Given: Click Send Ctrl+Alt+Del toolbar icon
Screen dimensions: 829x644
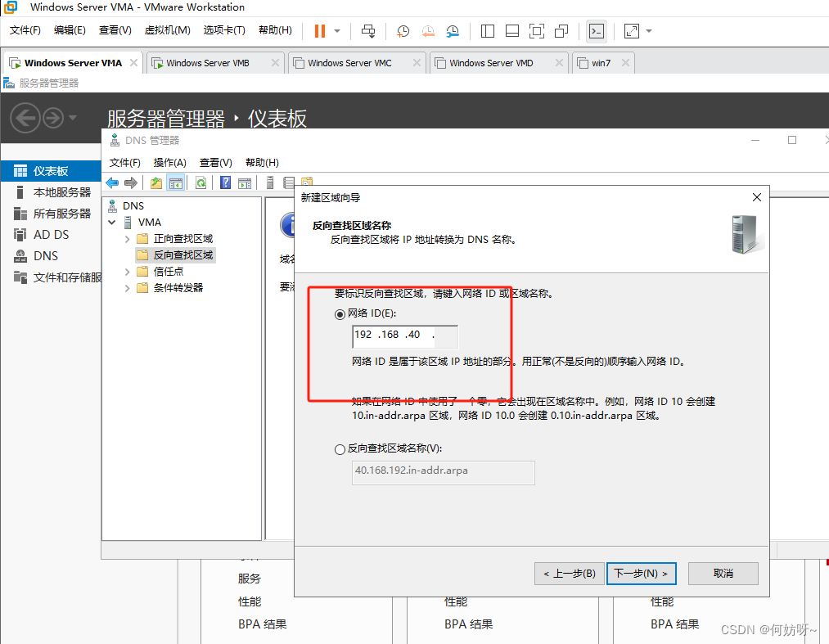Looking at the screenshot, I should point(368,31).
